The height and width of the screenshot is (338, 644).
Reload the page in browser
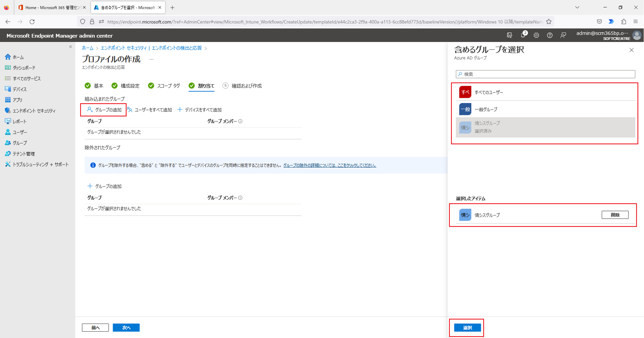32,22
